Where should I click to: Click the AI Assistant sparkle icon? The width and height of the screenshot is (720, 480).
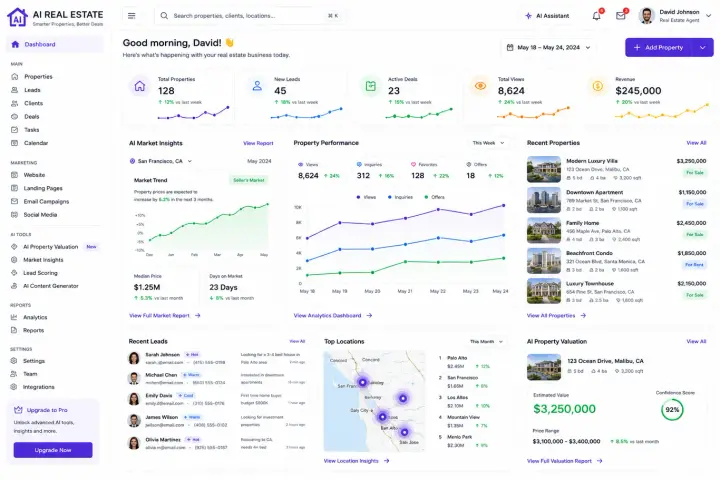(x=529, y=16)
